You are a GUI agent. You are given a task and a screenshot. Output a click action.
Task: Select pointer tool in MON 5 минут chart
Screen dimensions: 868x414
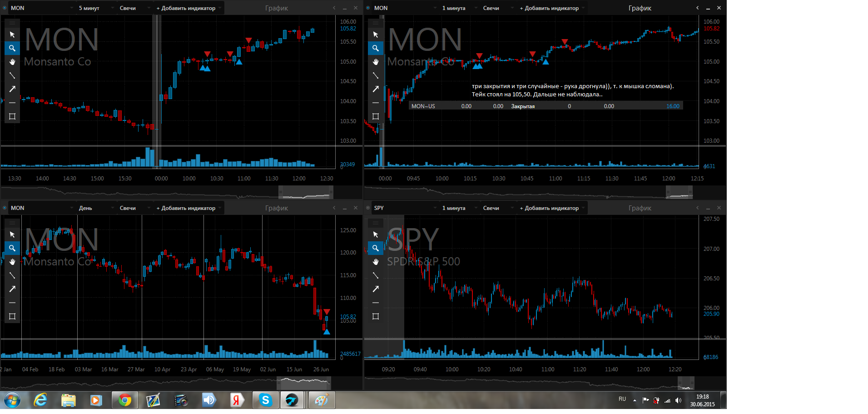point(12,35)
